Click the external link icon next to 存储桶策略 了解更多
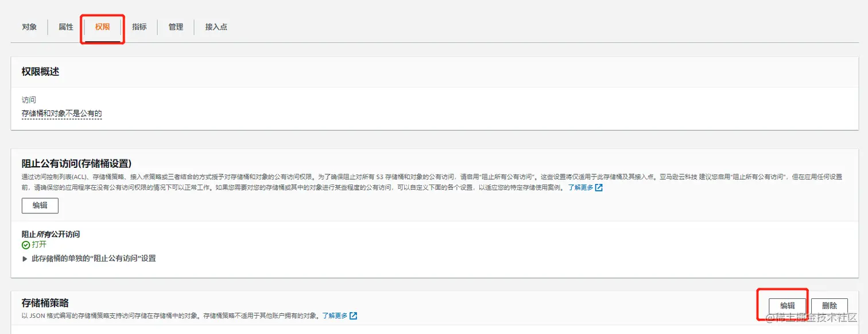 (x=353, y=315)
